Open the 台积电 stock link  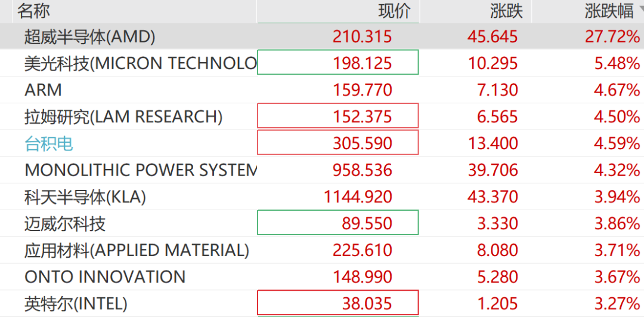[49, 143]
